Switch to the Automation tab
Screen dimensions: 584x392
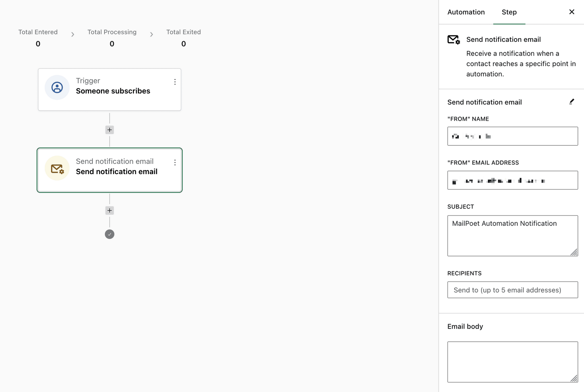pyautogui.click(x=466, y=12)
